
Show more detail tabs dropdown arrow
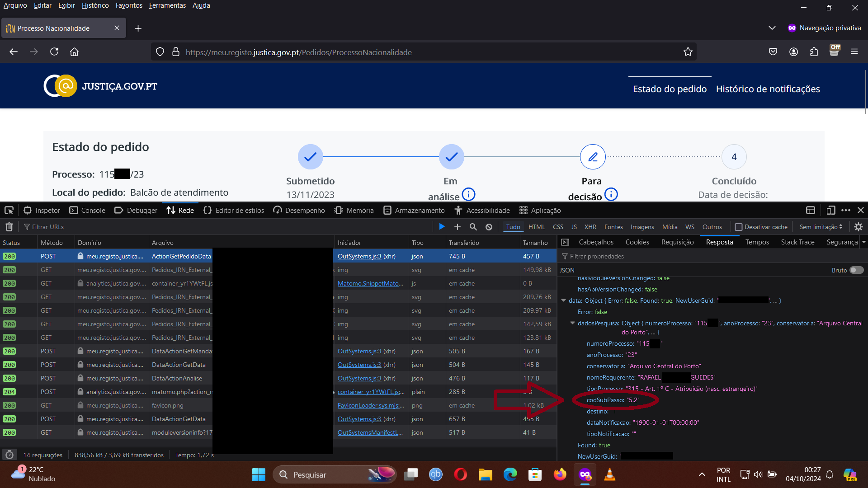click(x=864, y=243)
